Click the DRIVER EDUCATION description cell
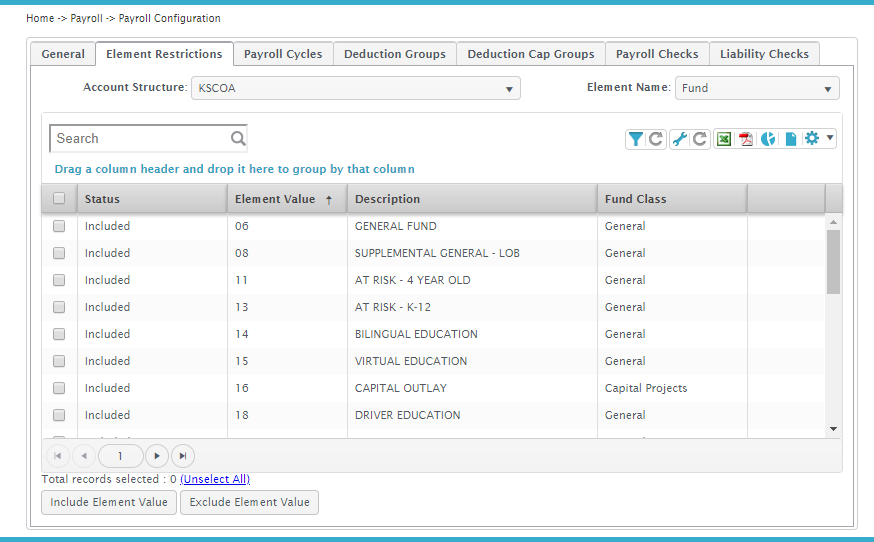This screenshot has width=874, height=542. pos(472,415)
